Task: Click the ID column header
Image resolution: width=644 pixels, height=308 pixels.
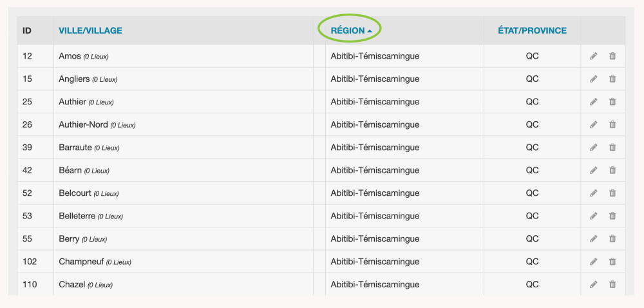Action: 27,30
